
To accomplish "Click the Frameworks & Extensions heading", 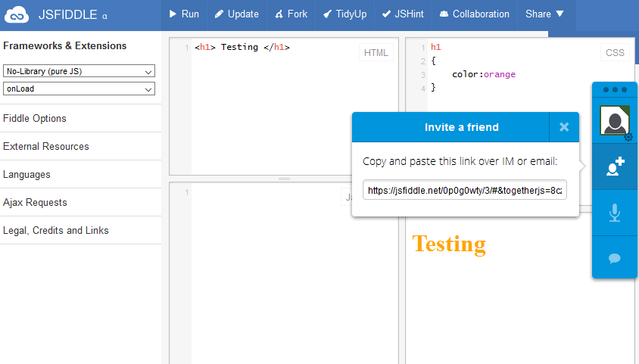I will pyautogui.click(x=65, y=45).
